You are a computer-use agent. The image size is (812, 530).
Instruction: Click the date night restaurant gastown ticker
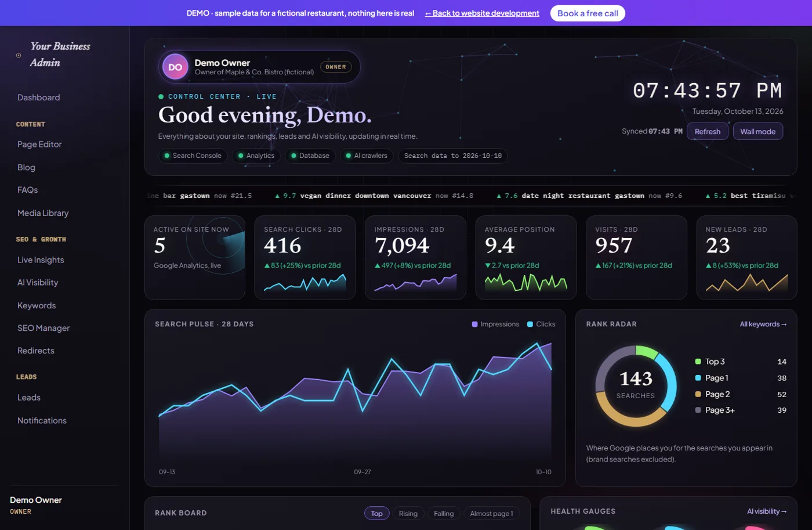tap(589, 196)
